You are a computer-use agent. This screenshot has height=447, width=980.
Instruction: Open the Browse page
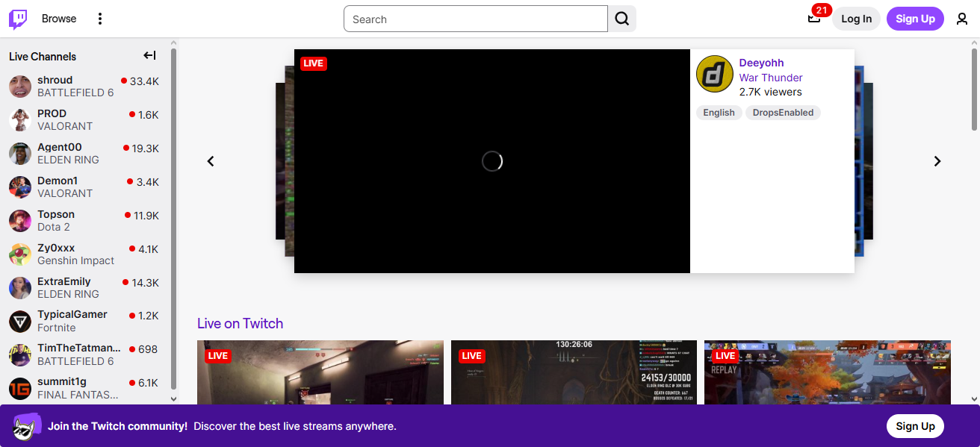[59, 19]
